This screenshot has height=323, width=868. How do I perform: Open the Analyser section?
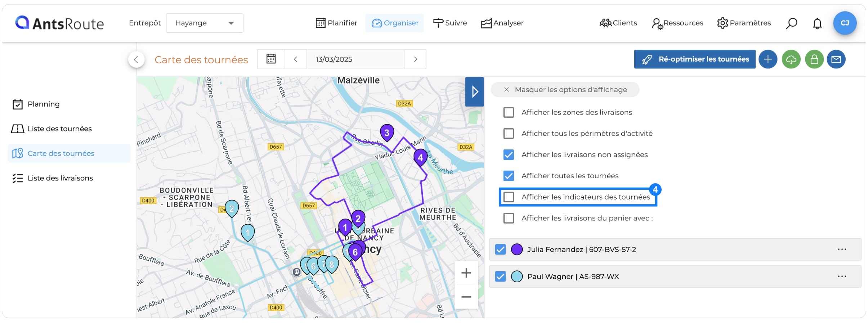point(502,23)
